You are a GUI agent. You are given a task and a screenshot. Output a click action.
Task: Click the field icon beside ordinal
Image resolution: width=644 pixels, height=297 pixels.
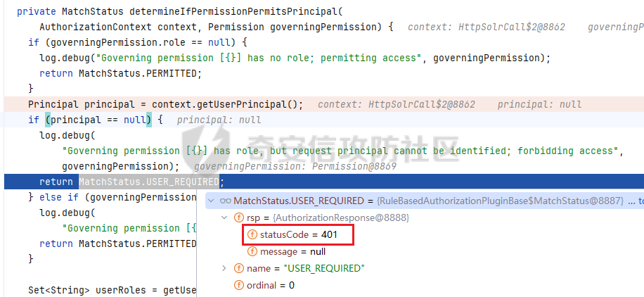click(238, 285)
